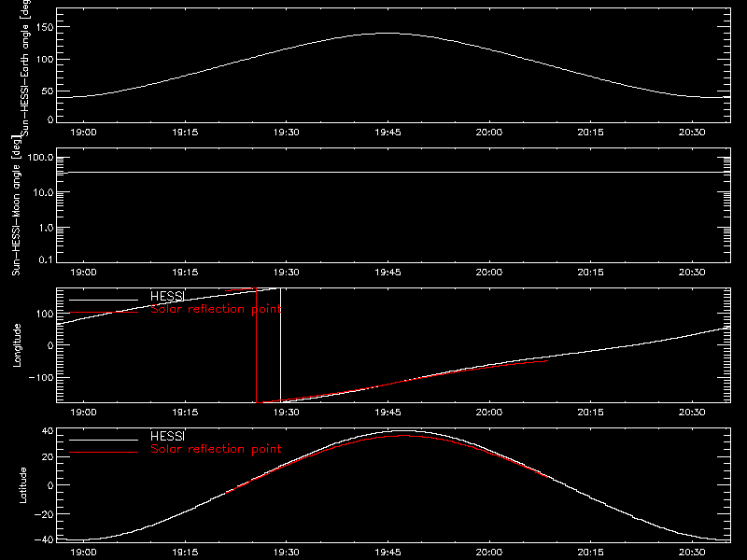Screen dimensions: 747x560
Task: Click "19:00" time label of the Latitude plot
Action: [83, 552]
